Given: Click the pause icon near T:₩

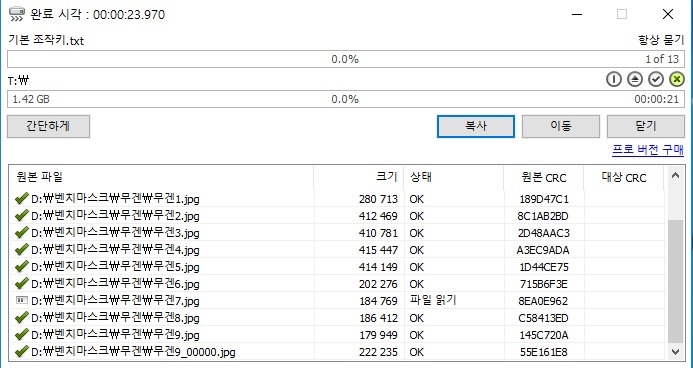Looking at the screenshot, I should click(x=613, y=80).
